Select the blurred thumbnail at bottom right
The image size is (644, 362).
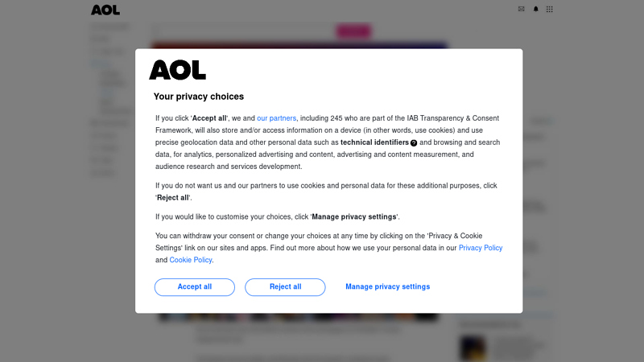pos(473,348)
